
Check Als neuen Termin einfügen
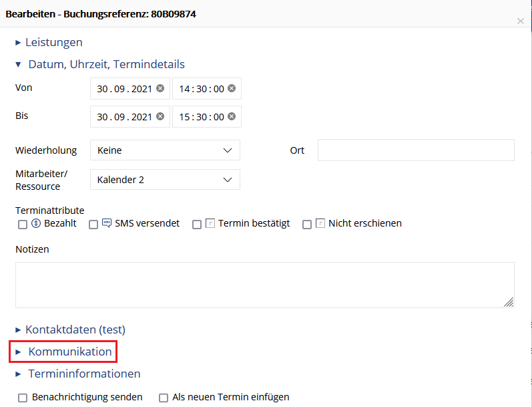pos(164,398)
